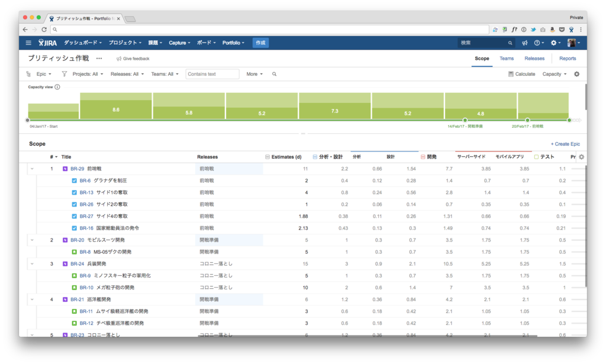Open issue link BR-10
Viewport: 606px width, 364px height.
pyautogui.click(x=86, y=288)
